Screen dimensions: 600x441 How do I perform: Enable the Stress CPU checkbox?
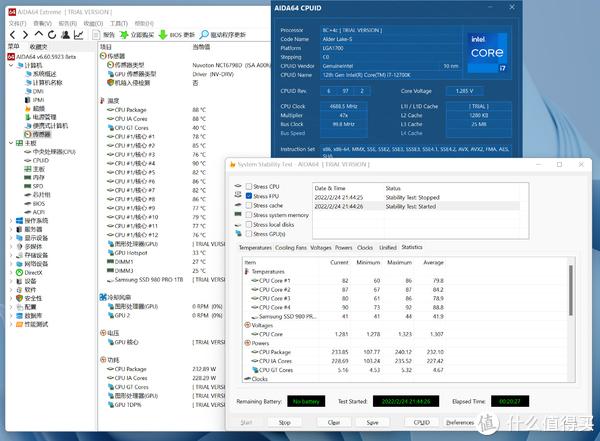coord(249,186)
